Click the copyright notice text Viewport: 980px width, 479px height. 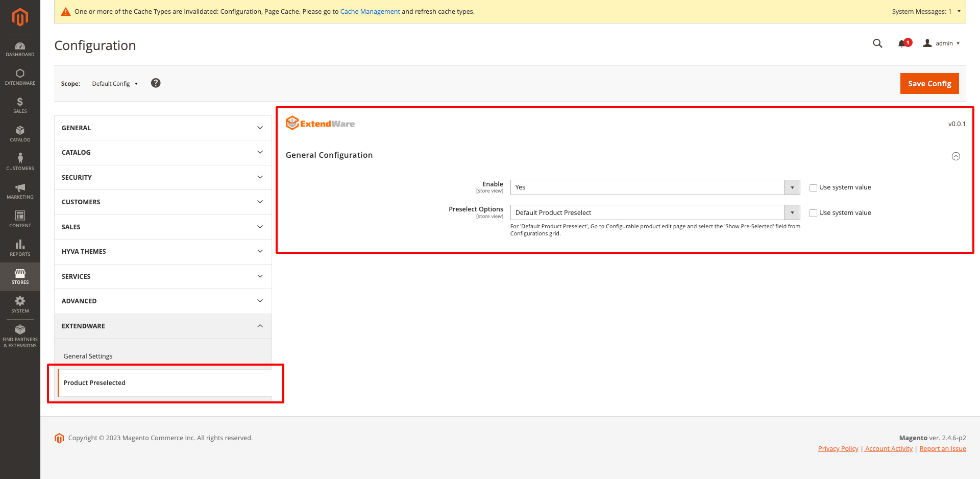[160, 438]
